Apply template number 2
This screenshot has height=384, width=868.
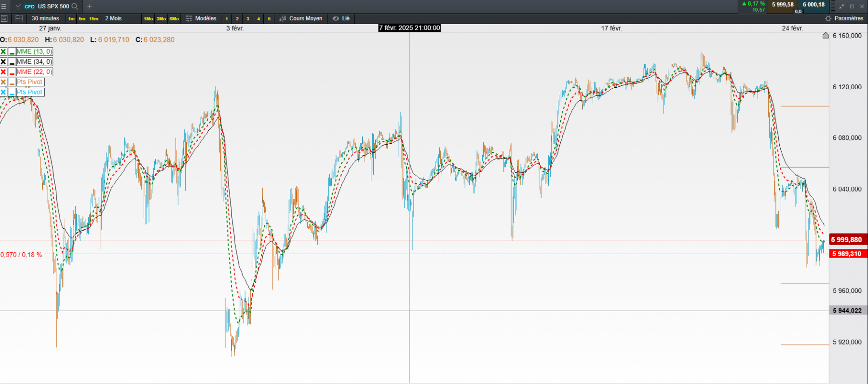237,19
